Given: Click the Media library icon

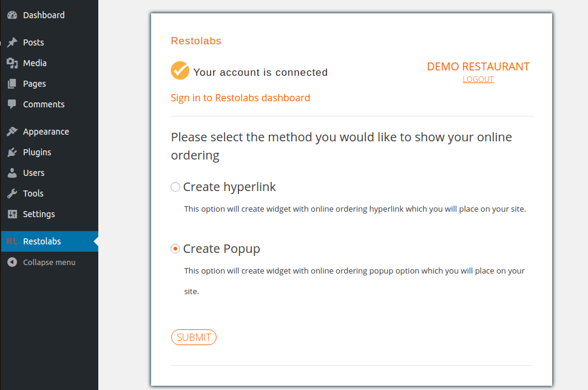Looking at the screenshot, I should pyautogui.click(x=12, y=63).
